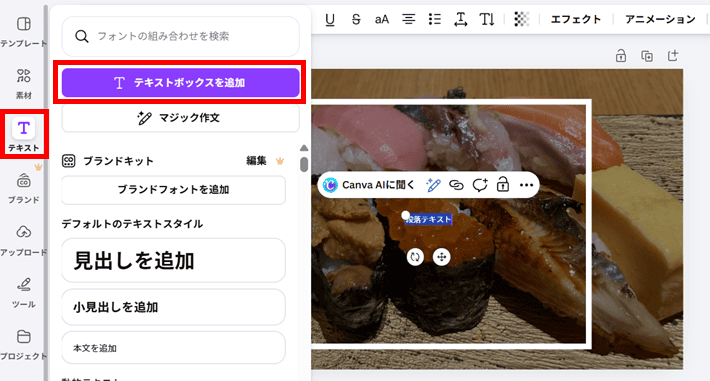710x381 pixels.
Task: Open the プロジェクト sidebar tab
Action: (x=23, y=345)
